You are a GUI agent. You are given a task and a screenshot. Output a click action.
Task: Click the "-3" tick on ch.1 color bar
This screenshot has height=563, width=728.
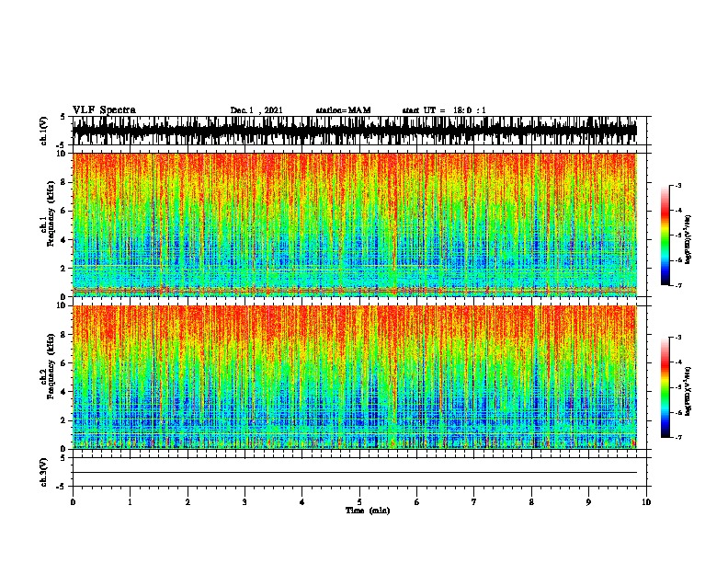pyautogui.click(x=678, y=185)
